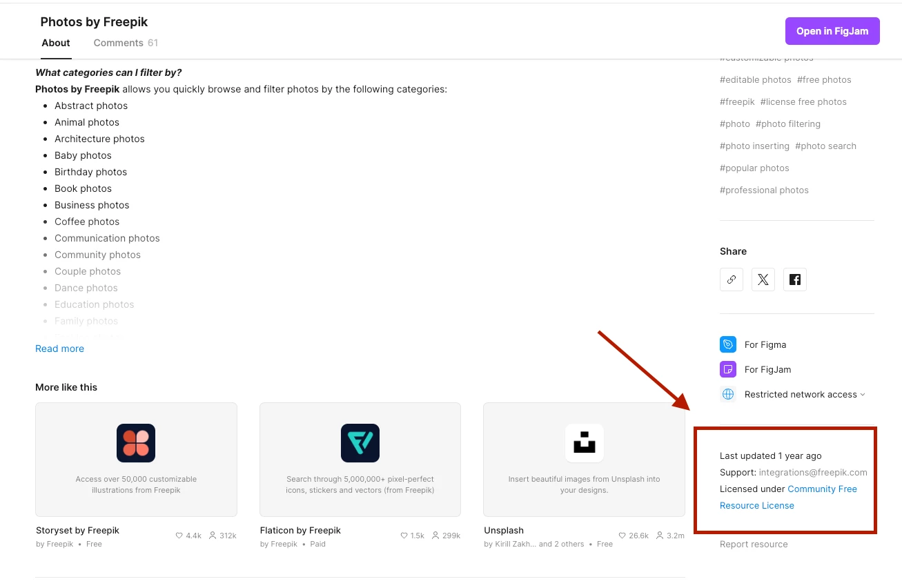Screen dimensions: 902x588
Task: Share on Facebook icon
Action: point(795,280)
